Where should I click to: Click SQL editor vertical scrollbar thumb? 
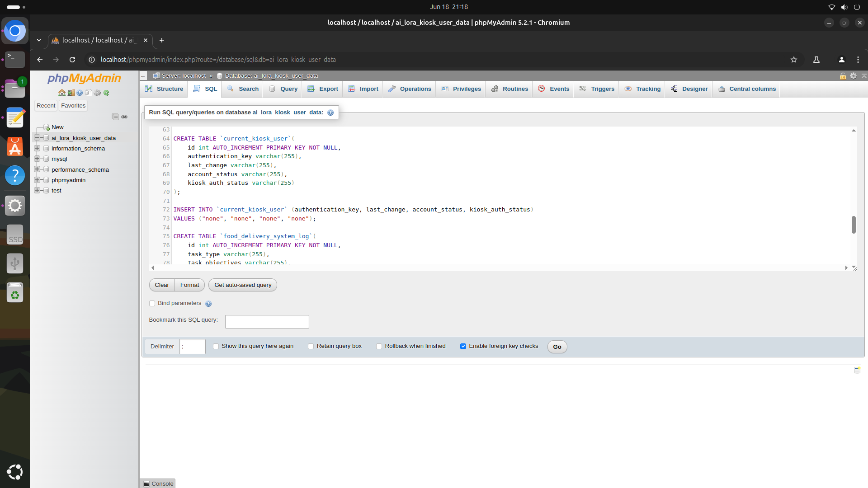point(854,225)
